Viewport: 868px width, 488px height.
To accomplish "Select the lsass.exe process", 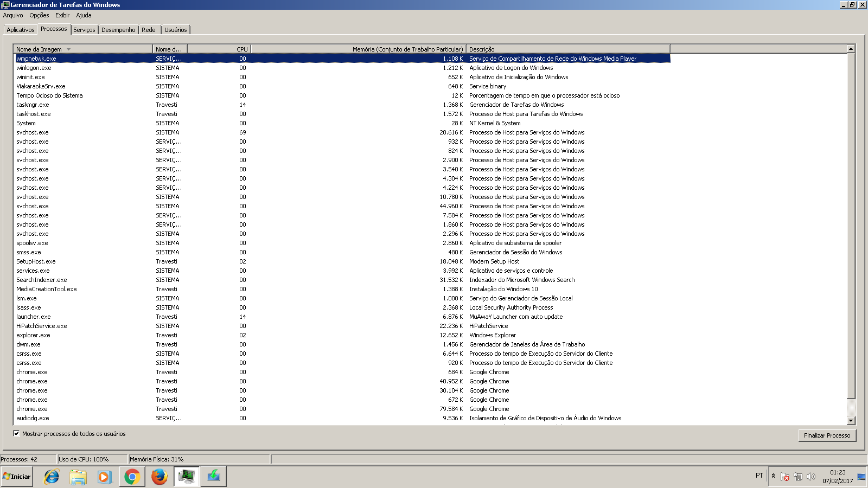I will coord(342,307).
